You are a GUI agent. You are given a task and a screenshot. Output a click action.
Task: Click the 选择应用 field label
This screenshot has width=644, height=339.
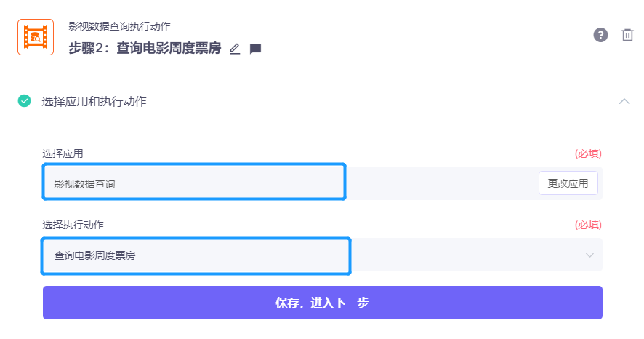(63, 153)
